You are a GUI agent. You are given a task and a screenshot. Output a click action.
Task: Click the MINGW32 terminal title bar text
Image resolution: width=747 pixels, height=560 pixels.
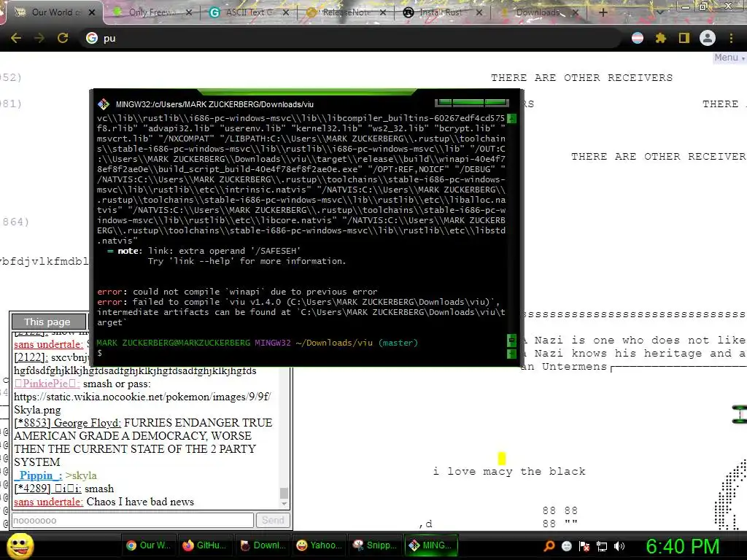pyautogui.click(x=214, y=104)
